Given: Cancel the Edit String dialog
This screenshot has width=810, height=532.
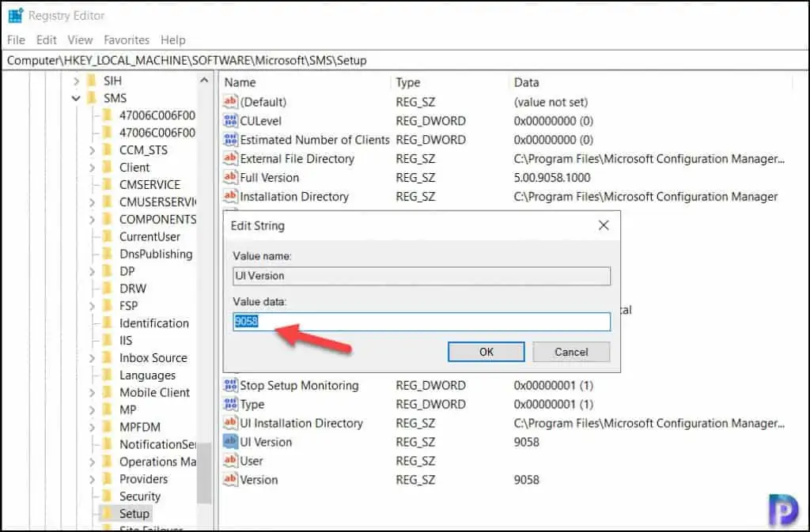Looking at the screenshot, I should [571, 352].
